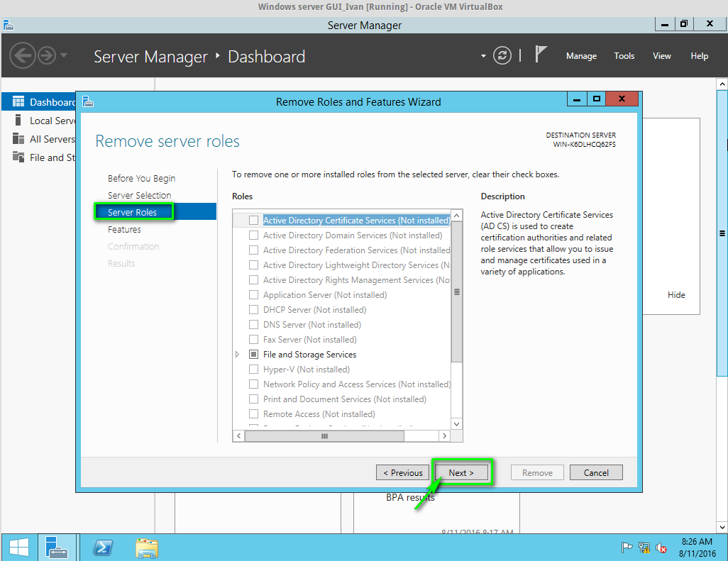728x561 pixels.
Task: Toggle Print and Document Services checkbox
Action: [x=253, y=399]
